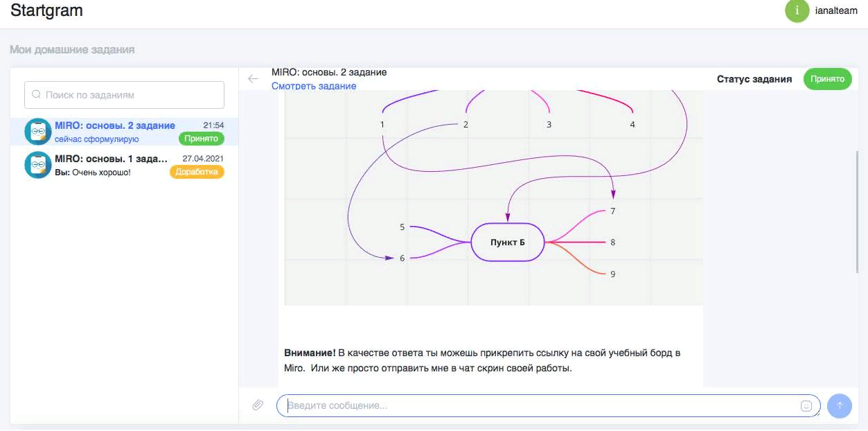Focus the Введите сообщение message input
The height and width of the screenshot is (431, 868).
[540, 405]
